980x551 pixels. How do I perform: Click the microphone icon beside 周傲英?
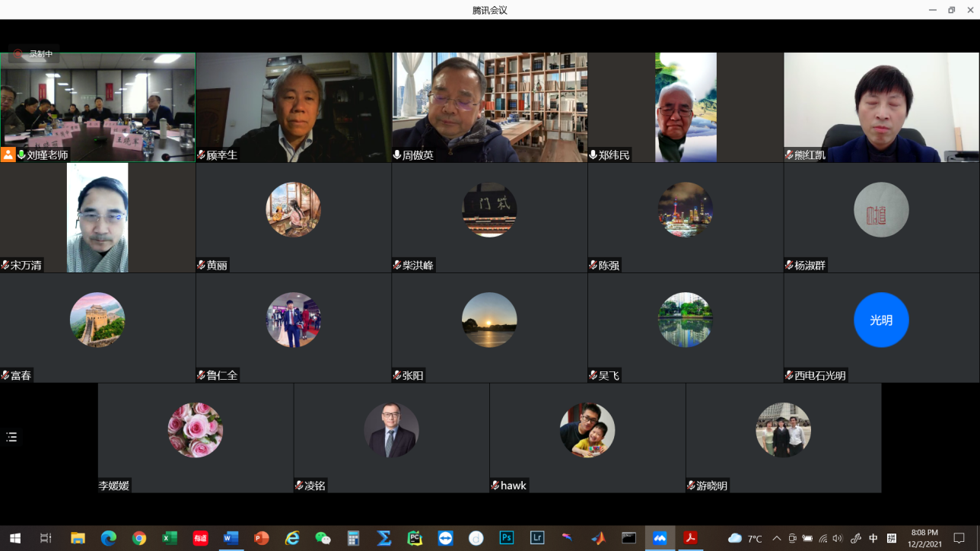397,155
